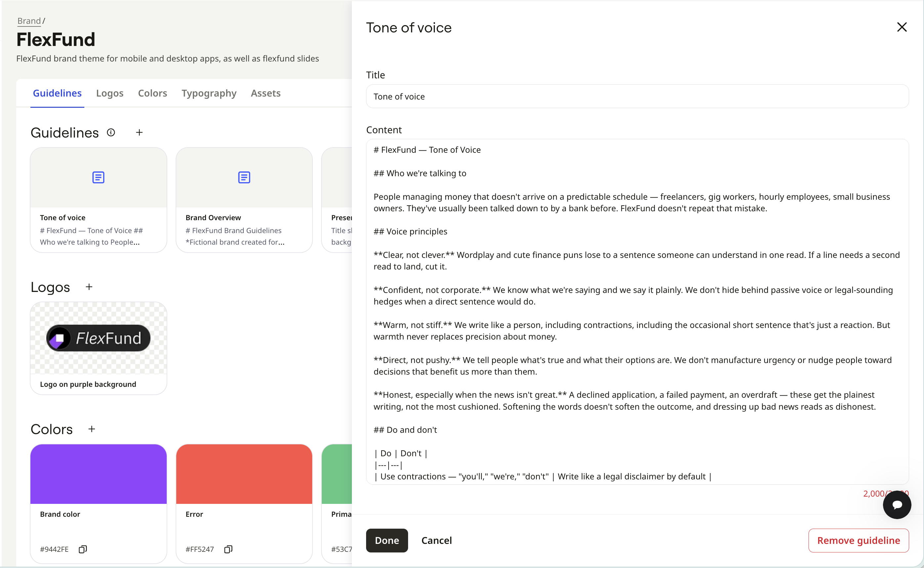Screen dimensions: 924x568
Task: Click into the Title input field
Action: tap(637, 96)
